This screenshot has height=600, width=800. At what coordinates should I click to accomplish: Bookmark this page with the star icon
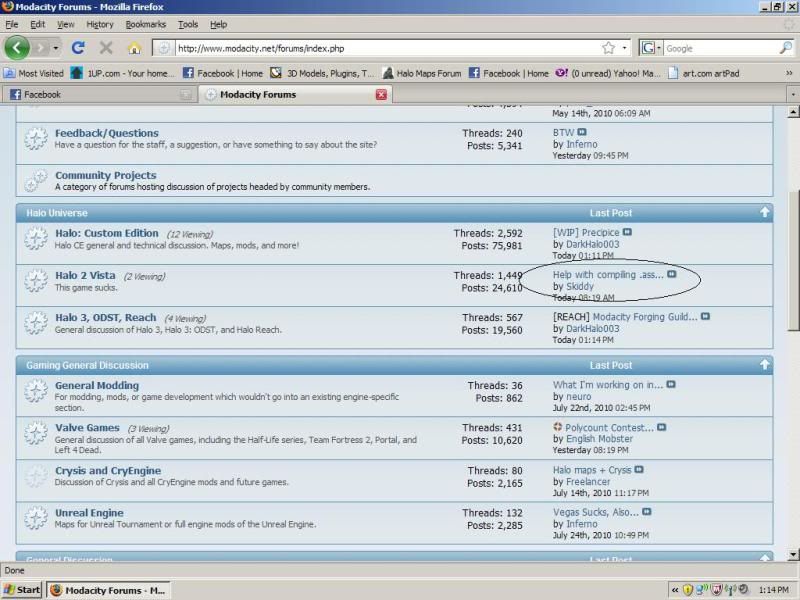pyautogui.click(x=608, y=48)
